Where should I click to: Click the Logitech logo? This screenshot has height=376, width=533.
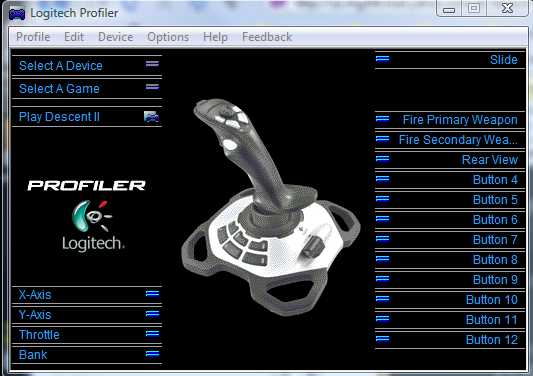pyautogui.click(x=93, y=226)
